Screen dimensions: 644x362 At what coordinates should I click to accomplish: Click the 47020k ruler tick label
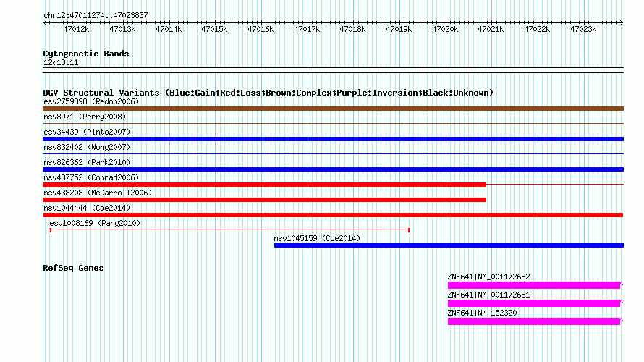[x=445, y=29]
